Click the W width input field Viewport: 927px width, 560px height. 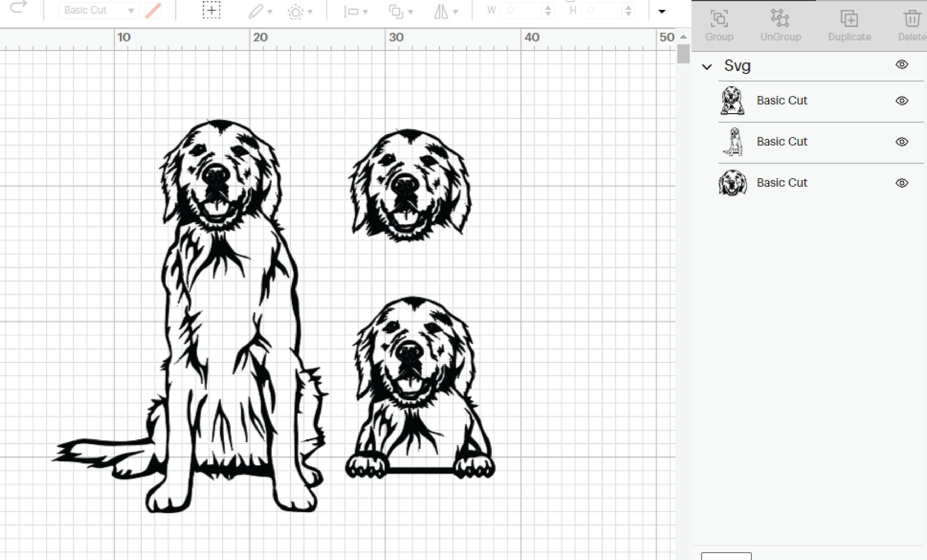click(522, 11)
